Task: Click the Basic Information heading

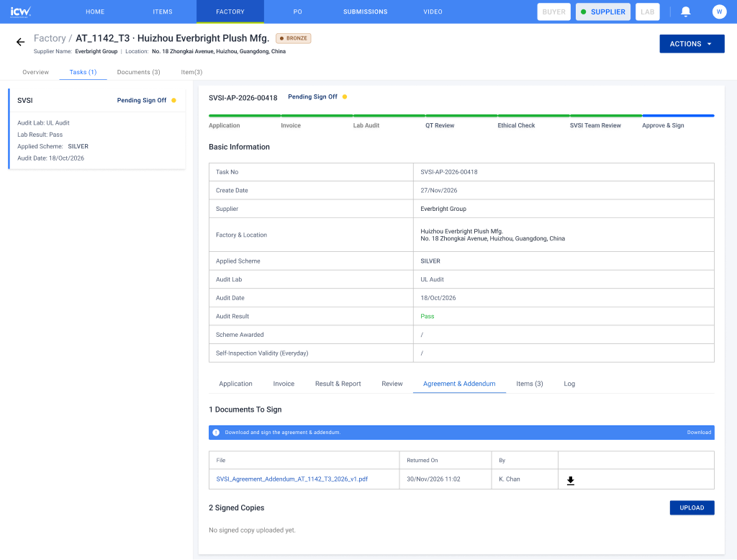Action: (239, 147)
